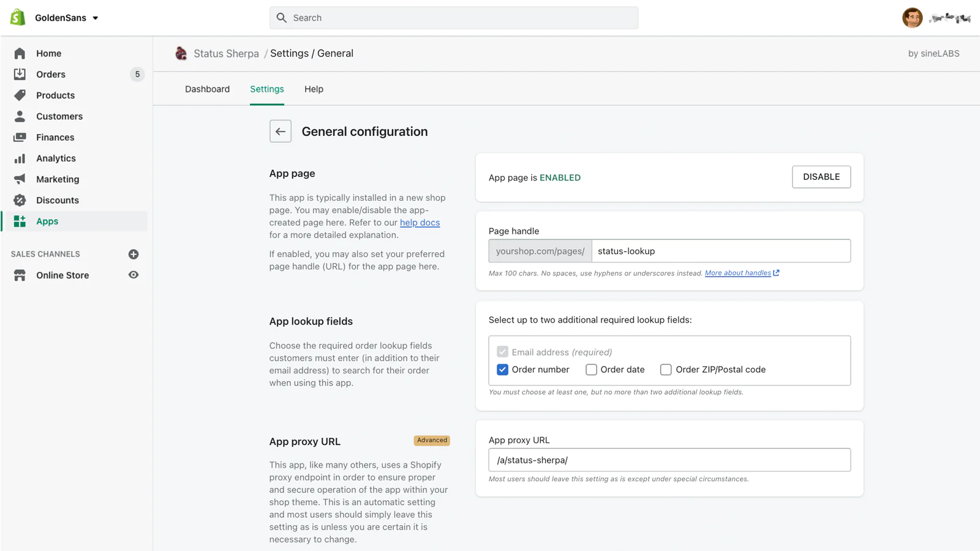Open the GoldenSans store dropdown

[67, 18]
